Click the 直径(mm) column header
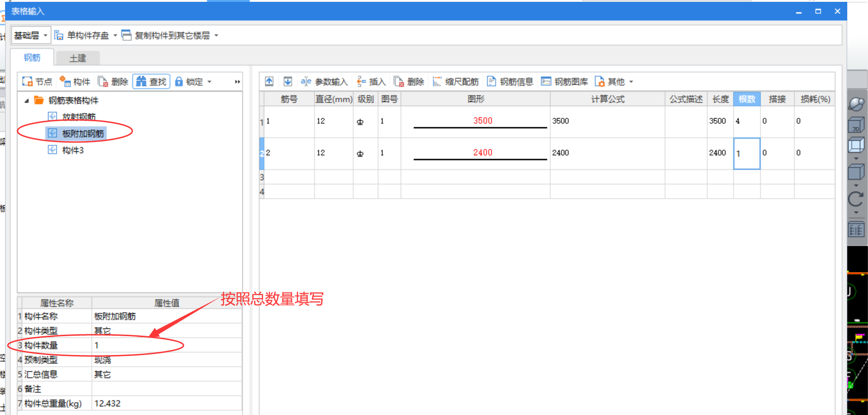Image resolution: width=868 pixels, height=415 pixels. coord(334,99)
